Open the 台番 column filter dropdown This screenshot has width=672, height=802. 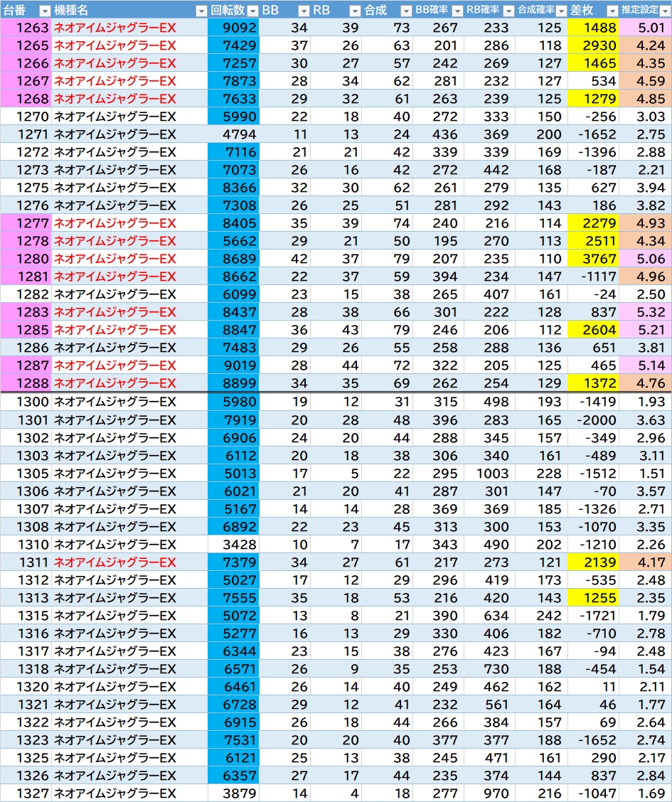click(45, 11)
